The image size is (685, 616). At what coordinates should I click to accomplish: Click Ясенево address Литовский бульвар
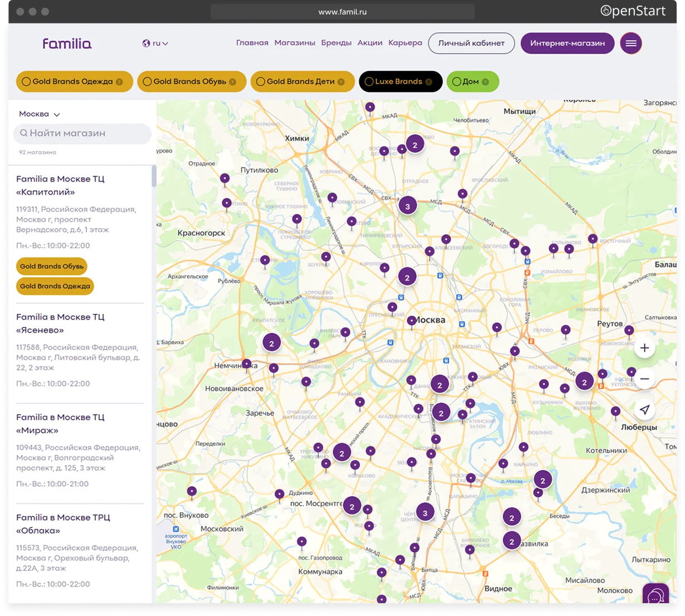(x=77, y=357)
